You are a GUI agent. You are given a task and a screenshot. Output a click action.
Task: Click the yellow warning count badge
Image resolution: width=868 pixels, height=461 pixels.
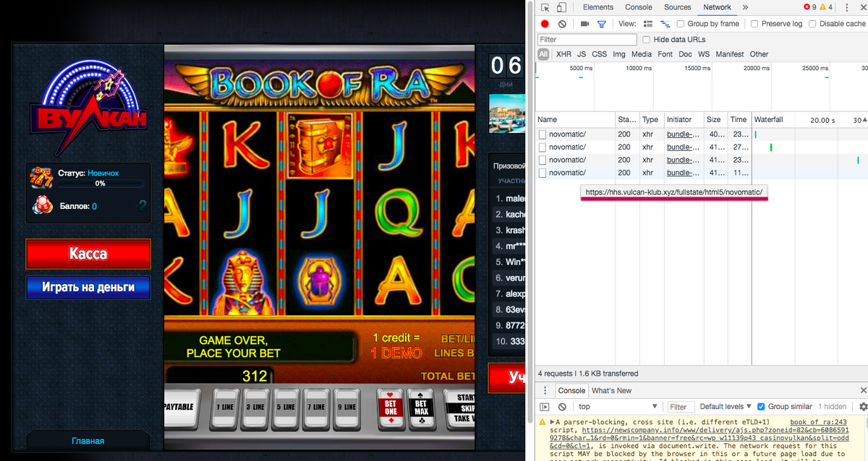pos(826,7)
